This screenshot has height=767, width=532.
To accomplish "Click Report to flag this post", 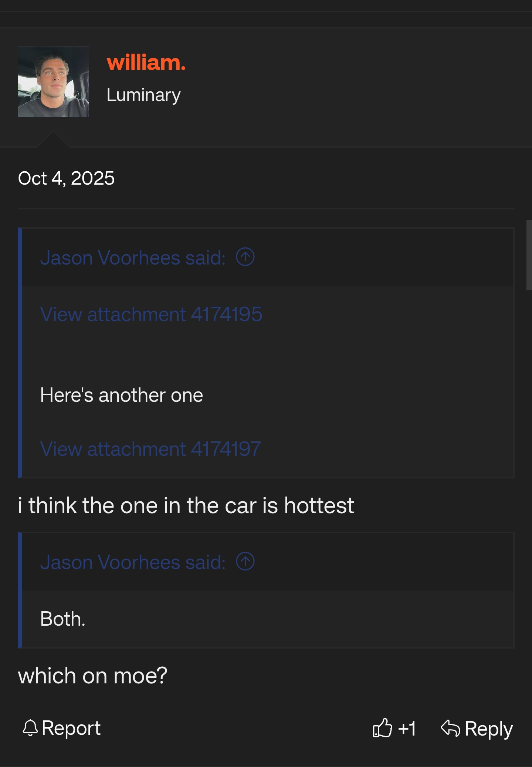I will (70, 727).
